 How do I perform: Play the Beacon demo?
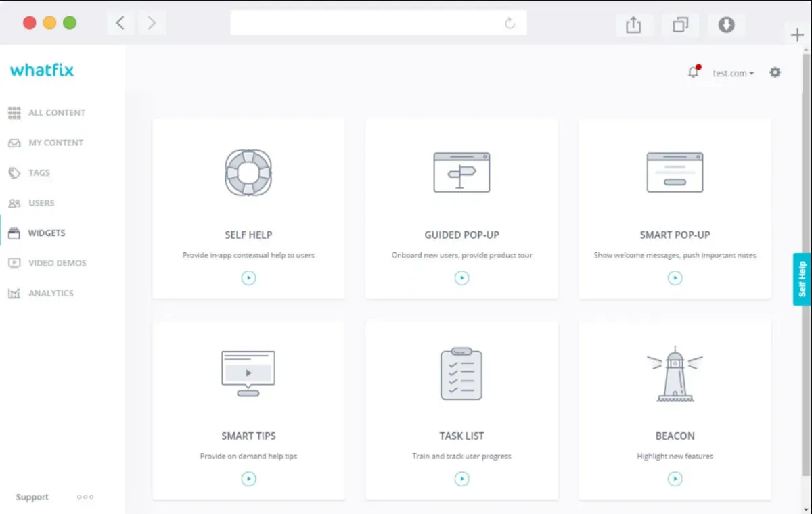click(675, 478)
